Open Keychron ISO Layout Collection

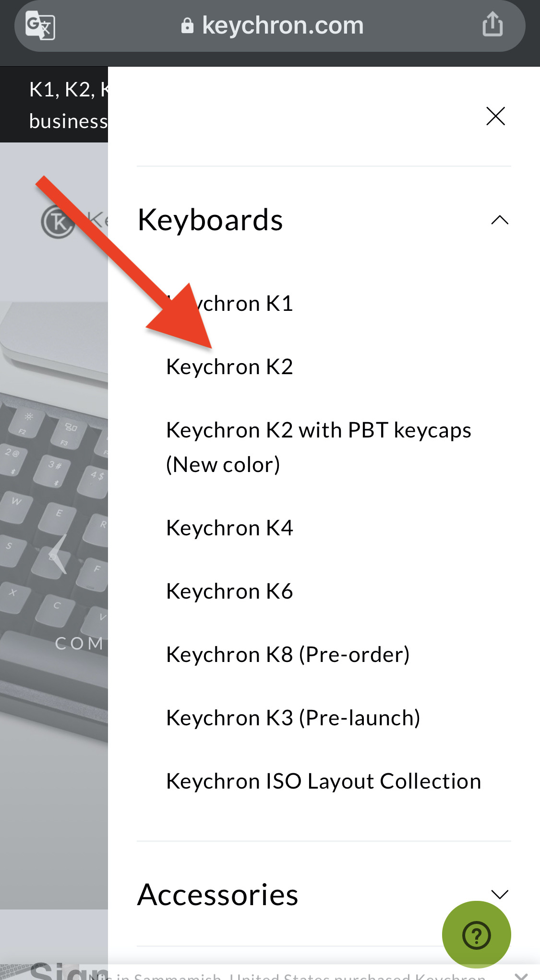(x=324, y=781)
